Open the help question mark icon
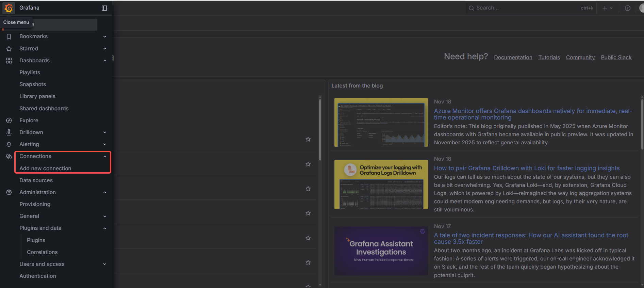The height and width of the screenshot is (288, 644). pos(627,8)
